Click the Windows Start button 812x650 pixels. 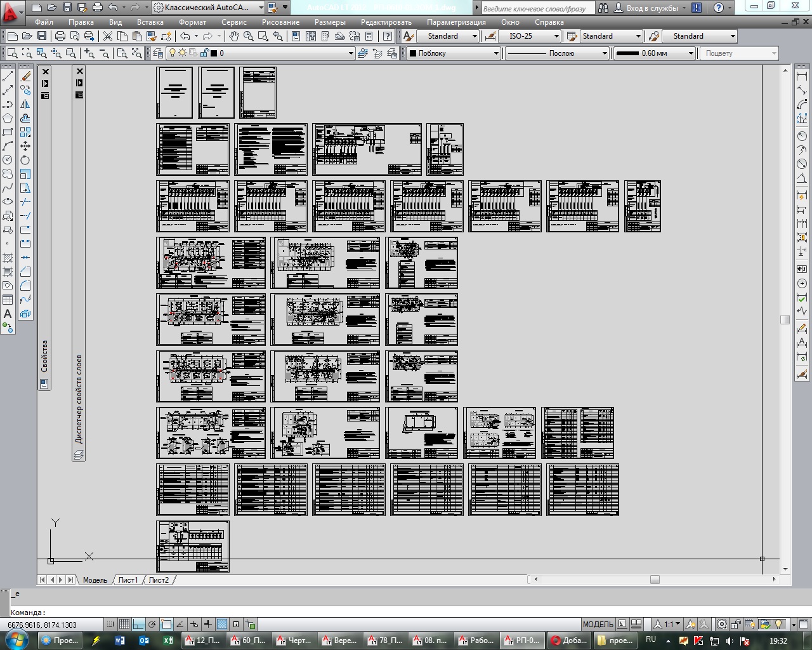click(17, 640)
